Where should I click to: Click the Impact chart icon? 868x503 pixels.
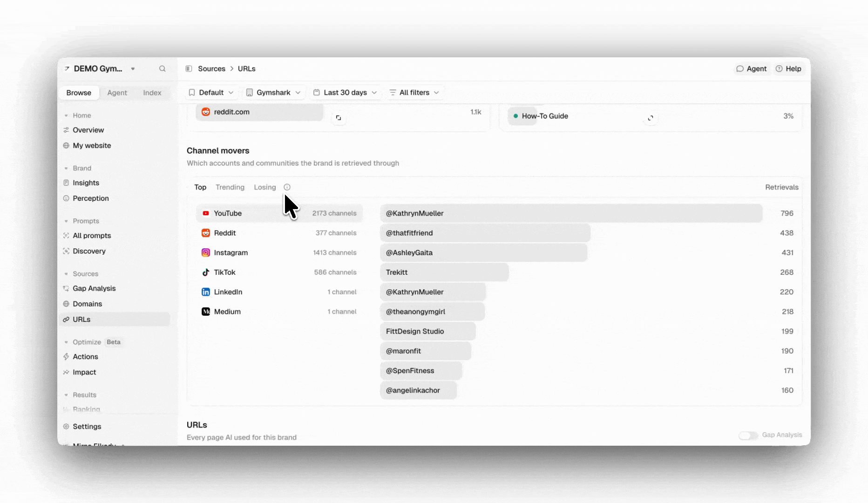66,372
